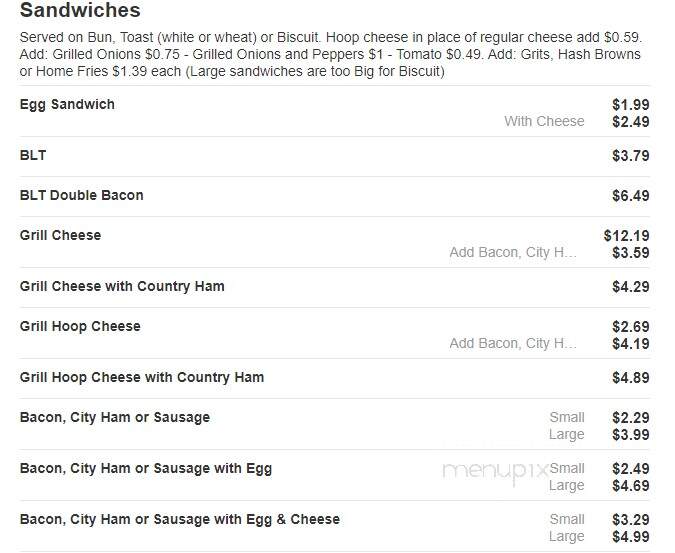Select the Egg Sandwich menu item
The width and height of the screenshot is (675, 553).
click(x=67, y=105)
